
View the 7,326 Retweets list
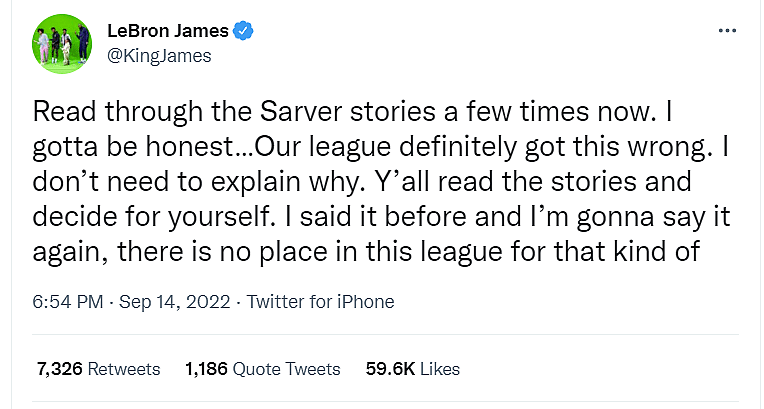98,369
